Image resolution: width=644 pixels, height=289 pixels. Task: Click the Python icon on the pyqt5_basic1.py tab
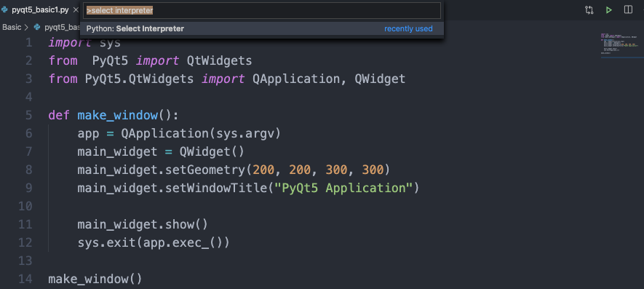tap(4, 10)
